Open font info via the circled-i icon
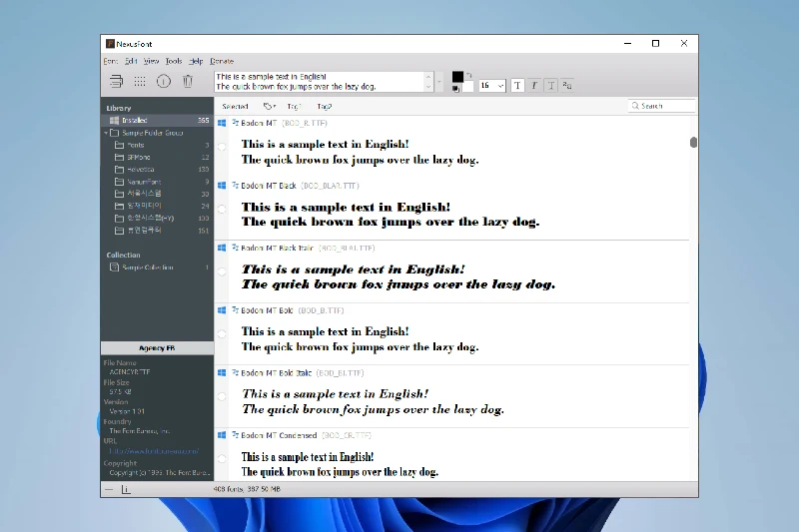 coord(164,81)
